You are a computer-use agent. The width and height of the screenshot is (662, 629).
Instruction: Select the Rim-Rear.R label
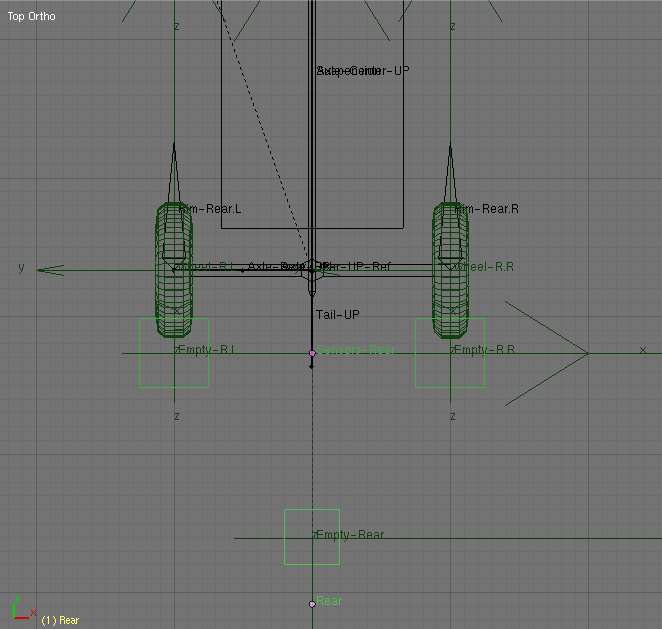tap(487, 209)
